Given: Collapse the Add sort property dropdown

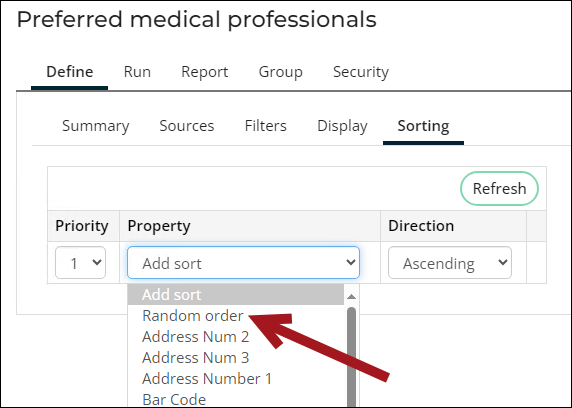Looking at the screenshot, I should 243,263.
